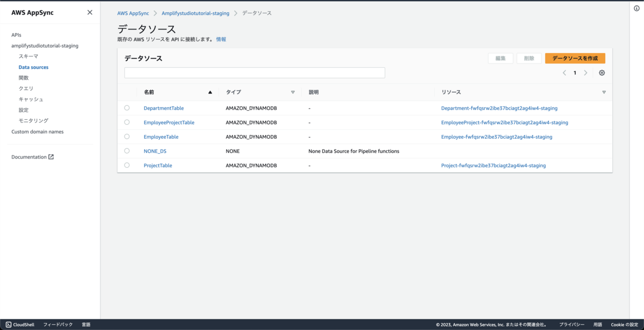Click AMAZON_DYNAMODB type in ProjectTable row
This screenshot has height=330, width=644.
pyautogui.click(x=251, y=166)
